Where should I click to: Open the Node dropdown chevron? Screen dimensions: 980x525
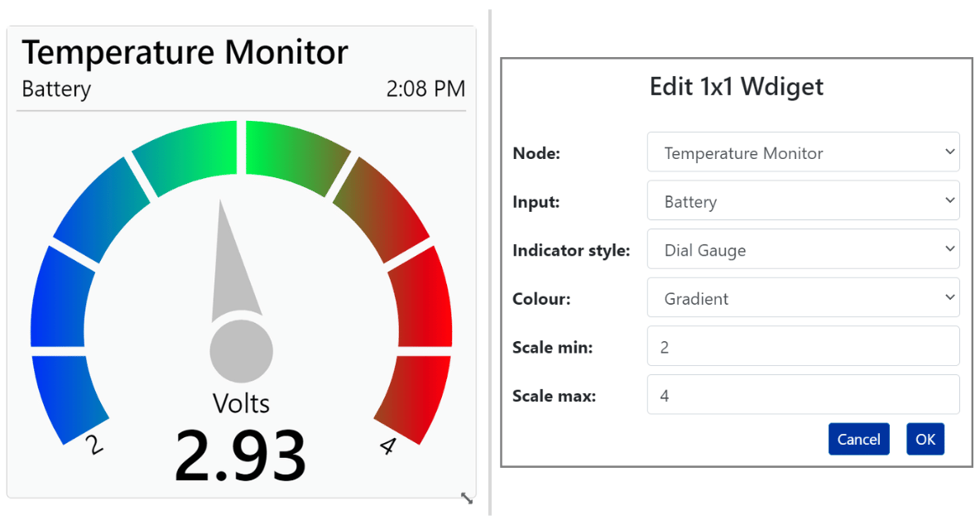(949, 152)
